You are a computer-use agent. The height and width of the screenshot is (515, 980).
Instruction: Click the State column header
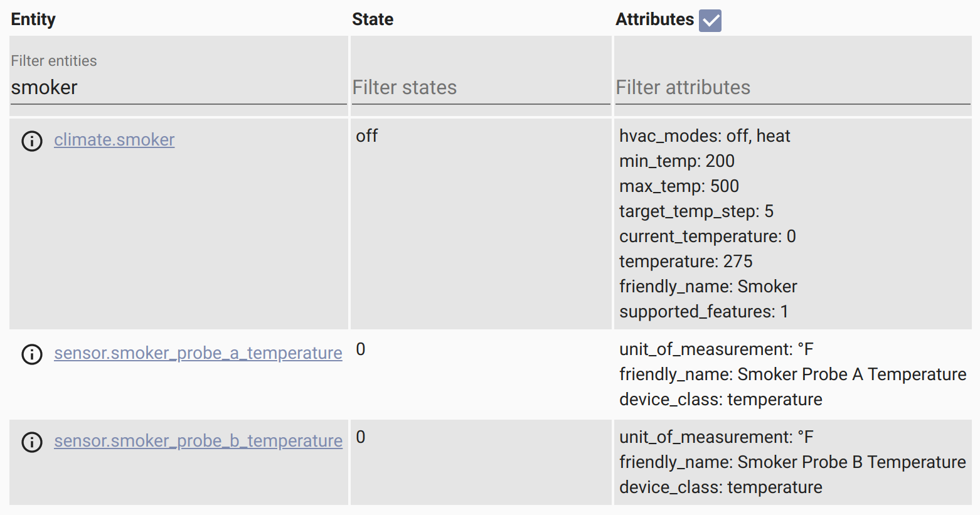[x=373, y=19]
